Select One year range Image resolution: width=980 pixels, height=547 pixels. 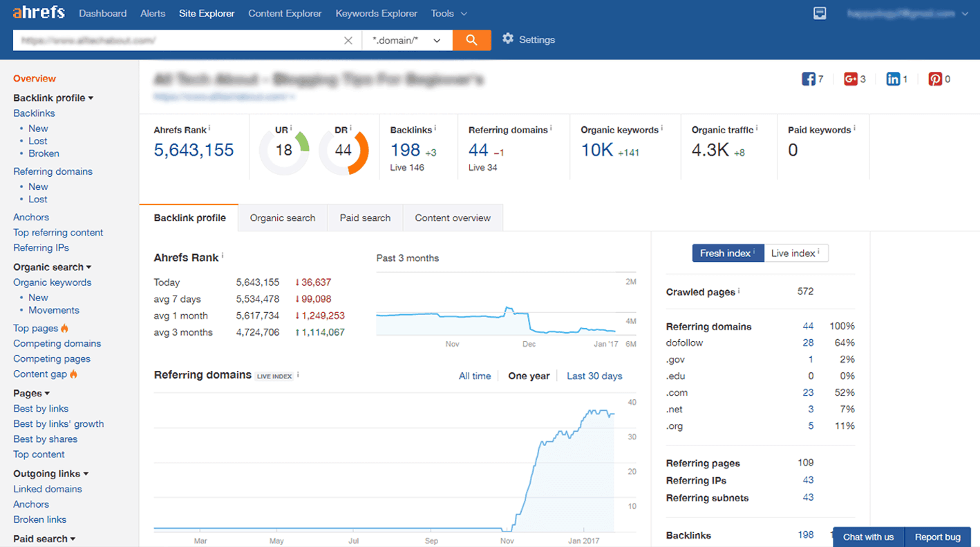click(529, 376)
